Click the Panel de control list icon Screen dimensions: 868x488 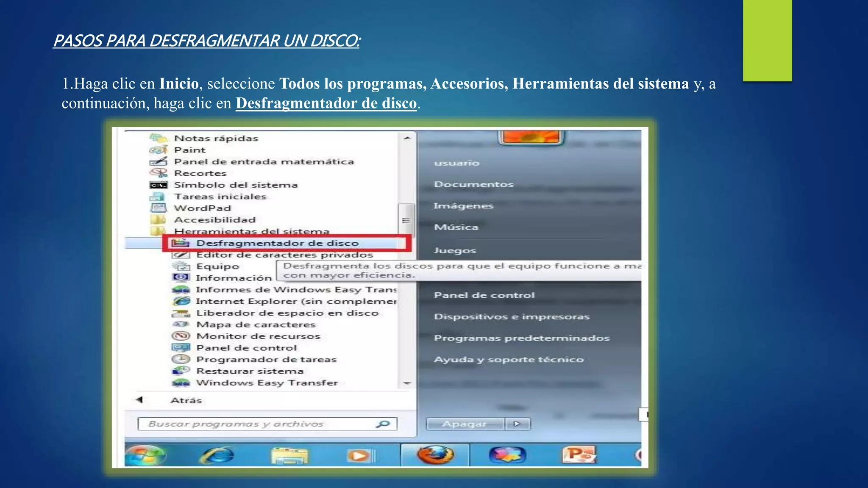[181, 348]
